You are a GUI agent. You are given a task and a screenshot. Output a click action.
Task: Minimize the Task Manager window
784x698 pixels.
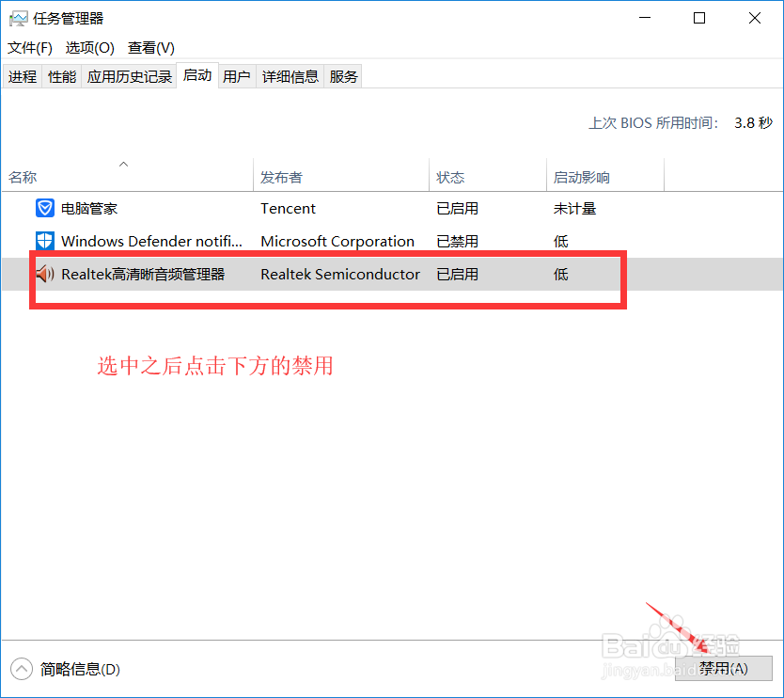[645, 18]
